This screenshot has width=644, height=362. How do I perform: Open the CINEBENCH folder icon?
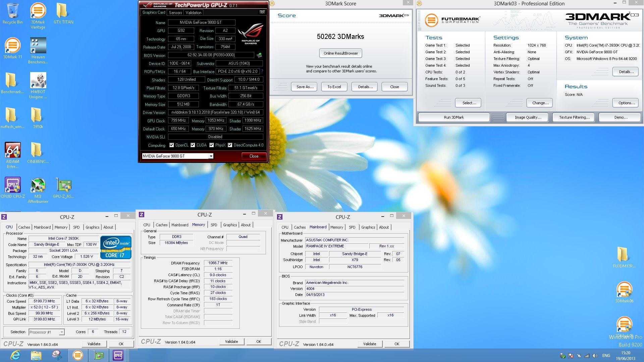pyautogui.click(x=38, y=153)
